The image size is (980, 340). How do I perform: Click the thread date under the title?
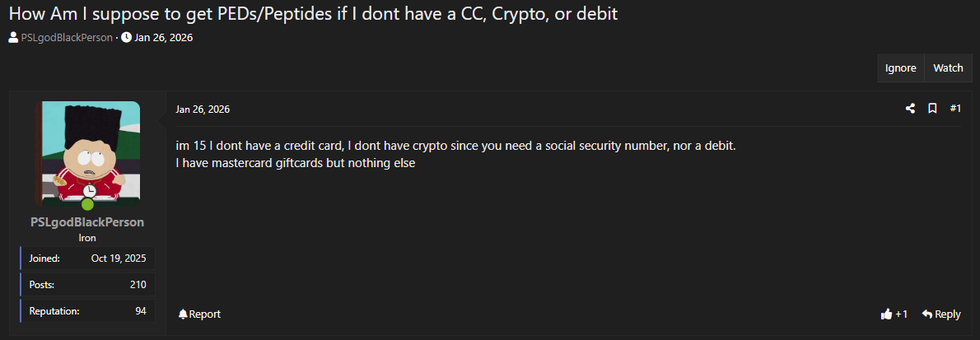[x=163, y=37]
